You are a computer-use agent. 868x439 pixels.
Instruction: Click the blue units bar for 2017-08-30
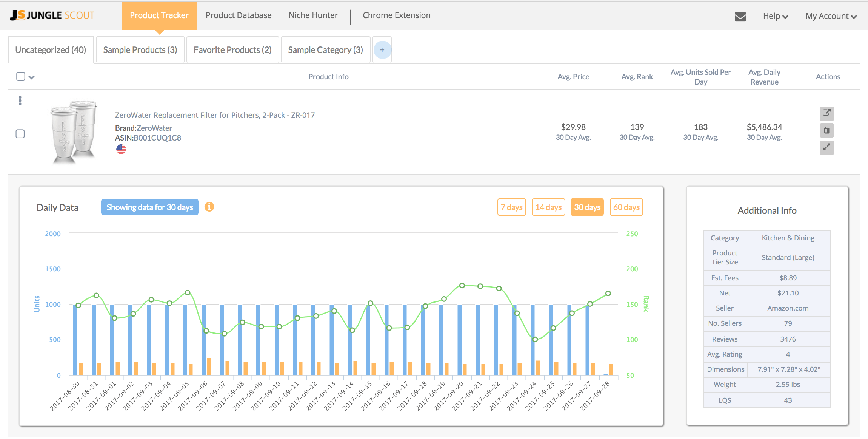[x=75, y=339]
